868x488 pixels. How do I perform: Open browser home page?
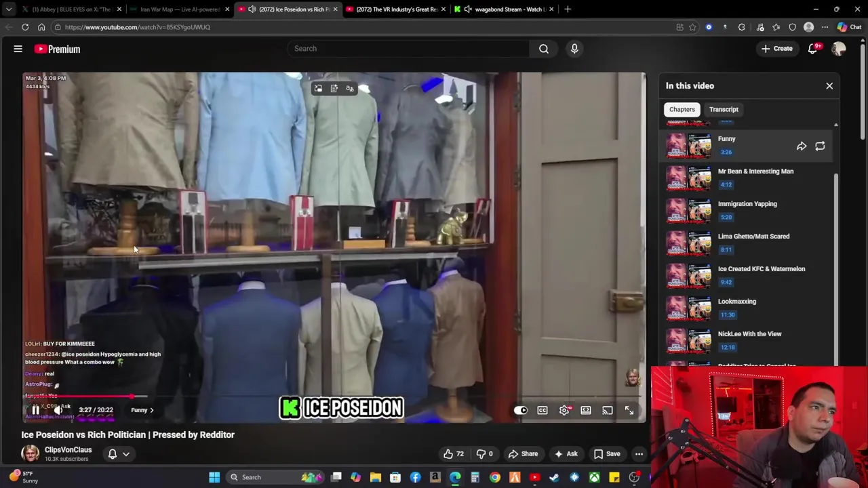(41, 27)
